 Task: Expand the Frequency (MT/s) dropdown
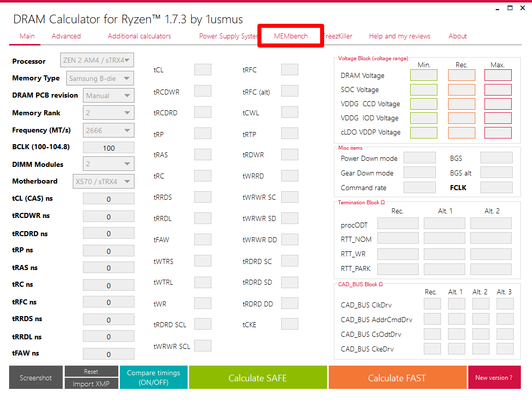click(x=109, y=130)
